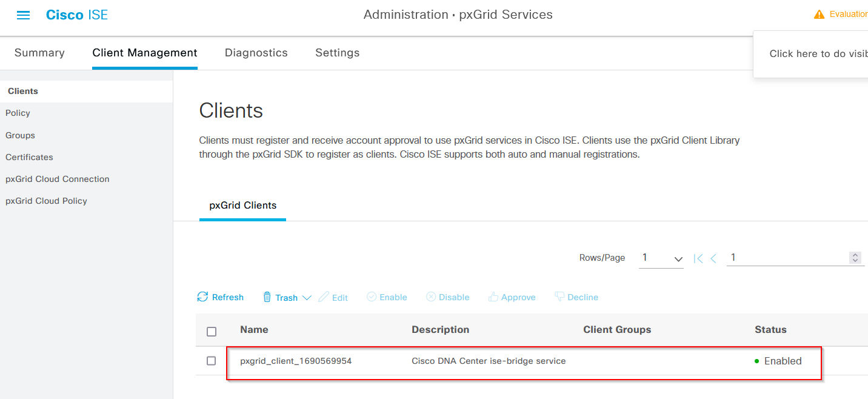Open the hamburger navigation menu
868x399 pixels.
tap(23, 15)
